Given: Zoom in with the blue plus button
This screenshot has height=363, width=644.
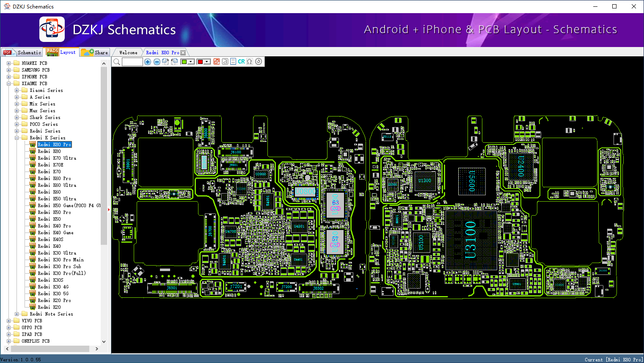Looking at the screenshot, I should pyautogui.click(x=148, y=62).
